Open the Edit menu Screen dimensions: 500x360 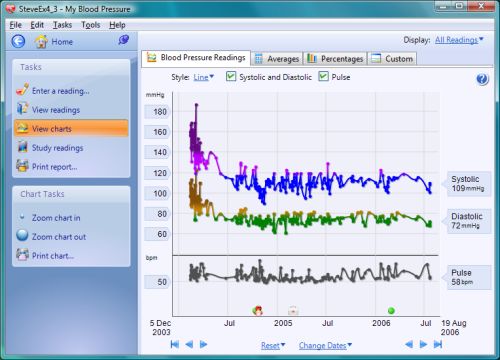pos(37,25)
